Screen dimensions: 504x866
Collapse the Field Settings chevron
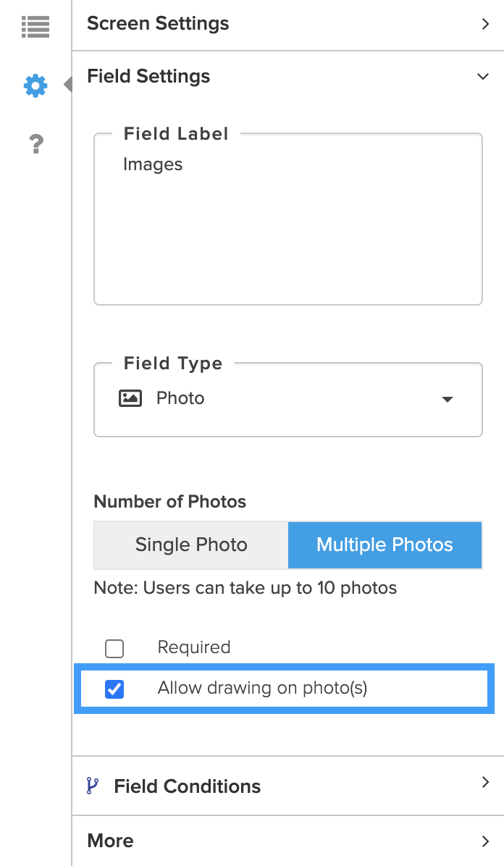point(483,77)
